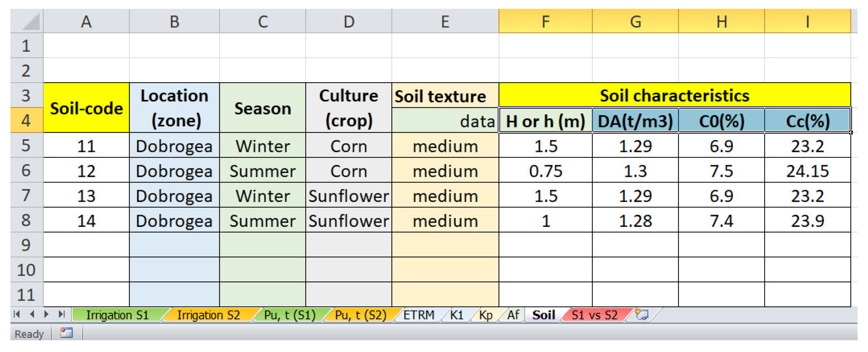The height and width of the screenshot is (352, 868).
Task: Select column A header
Action: coord(86,21)
